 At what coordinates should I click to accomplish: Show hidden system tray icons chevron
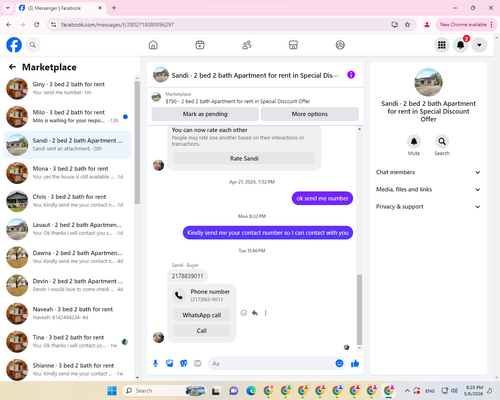click(407, 391)
